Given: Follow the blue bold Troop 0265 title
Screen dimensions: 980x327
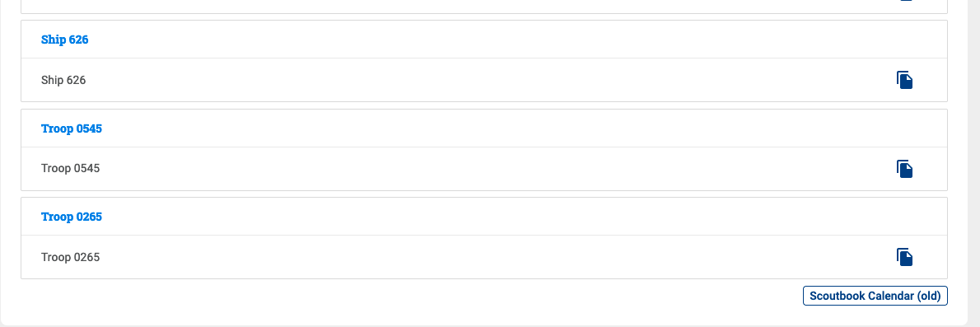Looking at the screenshot, I should [72, 217].
